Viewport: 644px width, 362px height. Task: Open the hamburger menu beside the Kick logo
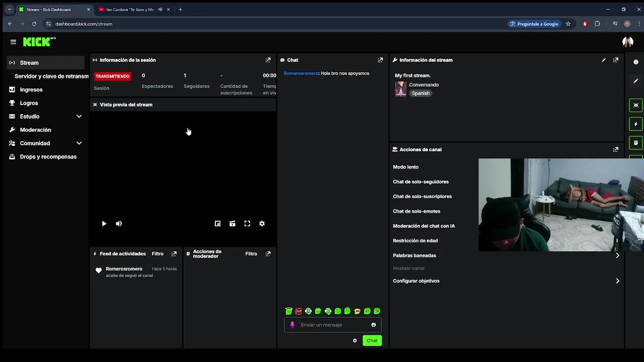tap(13, 42)
